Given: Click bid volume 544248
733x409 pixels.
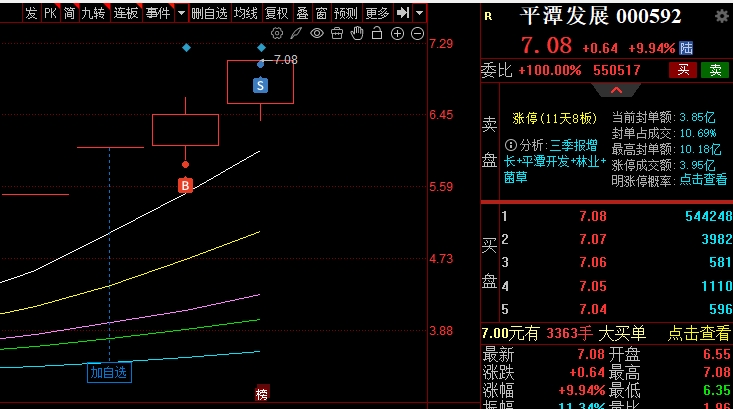Looking at the screenshot, I should [x=709, y=216].
